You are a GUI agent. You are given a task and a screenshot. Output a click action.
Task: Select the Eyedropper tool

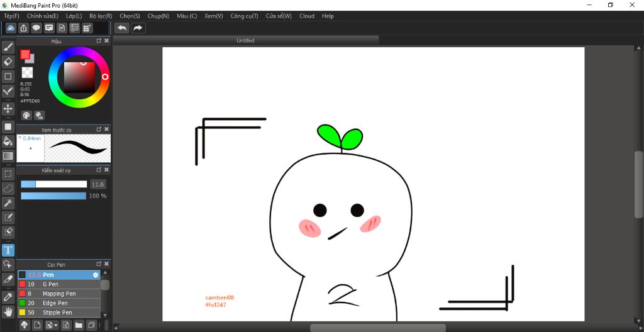click(8, 297)
